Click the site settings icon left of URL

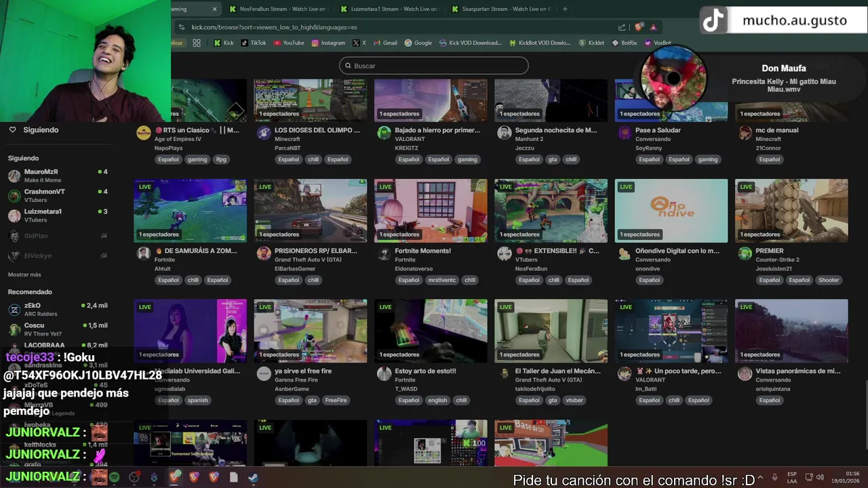click(181, 27)
